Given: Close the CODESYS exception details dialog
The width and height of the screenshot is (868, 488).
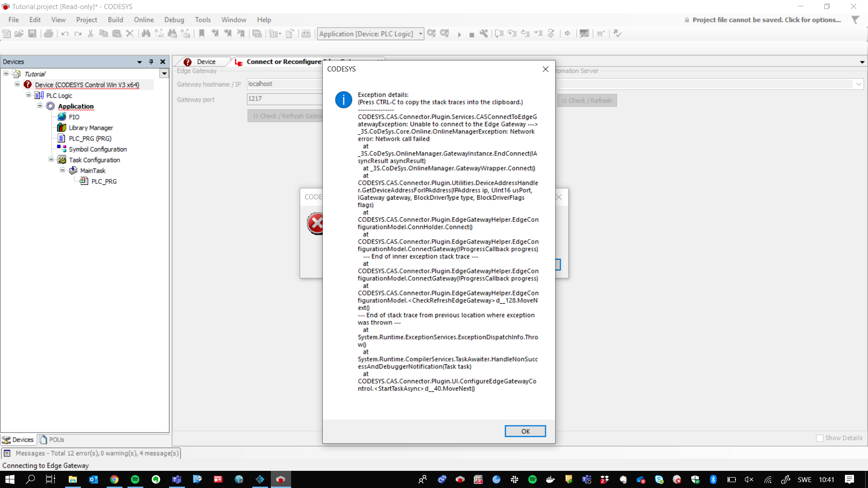Looking at the screenshot, I should click(x=545, y=69).
